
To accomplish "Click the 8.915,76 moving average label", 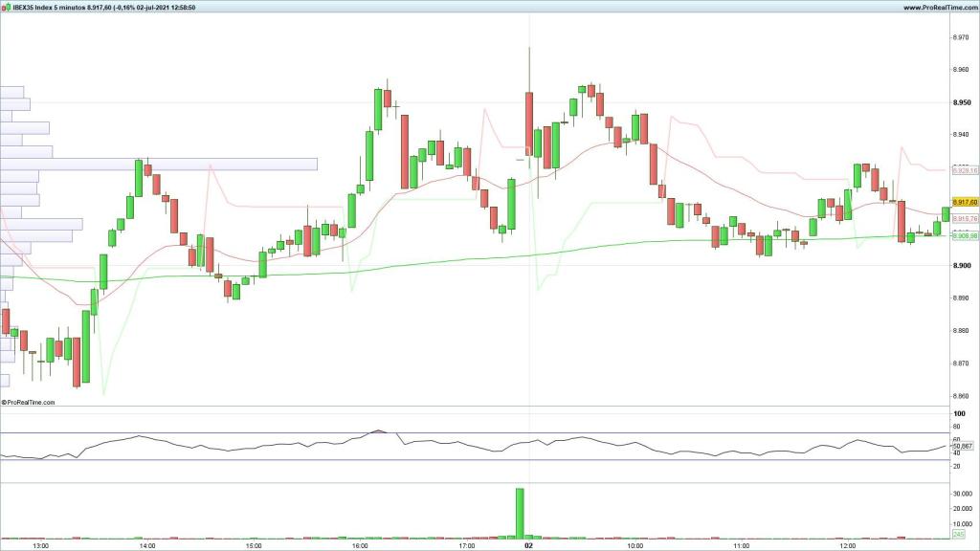I will click(x=964, y=219).
